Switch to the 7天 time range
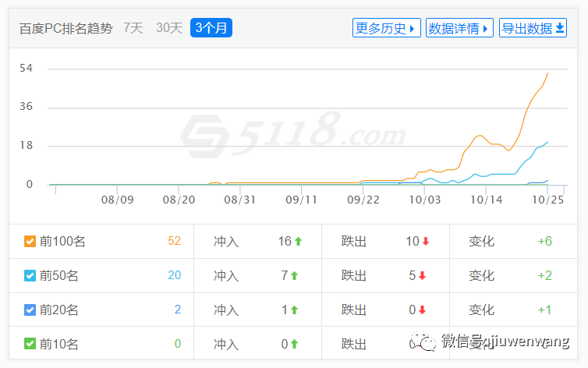Image resolution: width=588 pixels, height=368 pixels. 133,28
